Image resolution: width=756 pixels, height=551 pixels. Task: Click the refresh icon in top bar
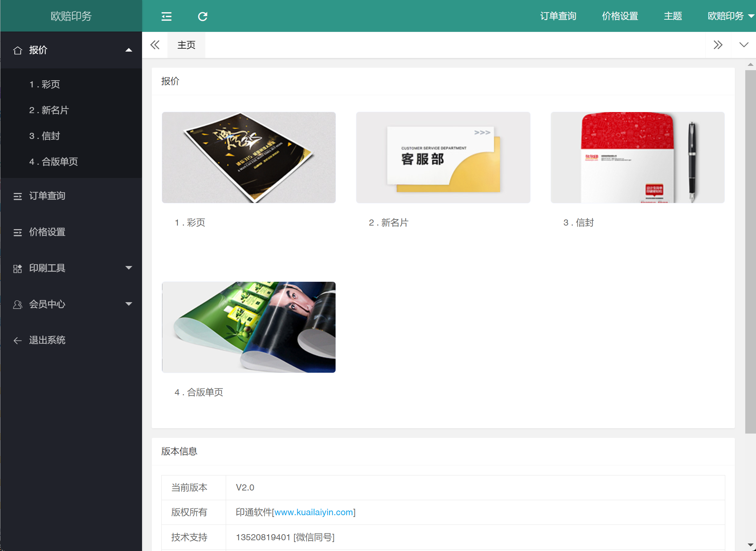pos(203,16)
